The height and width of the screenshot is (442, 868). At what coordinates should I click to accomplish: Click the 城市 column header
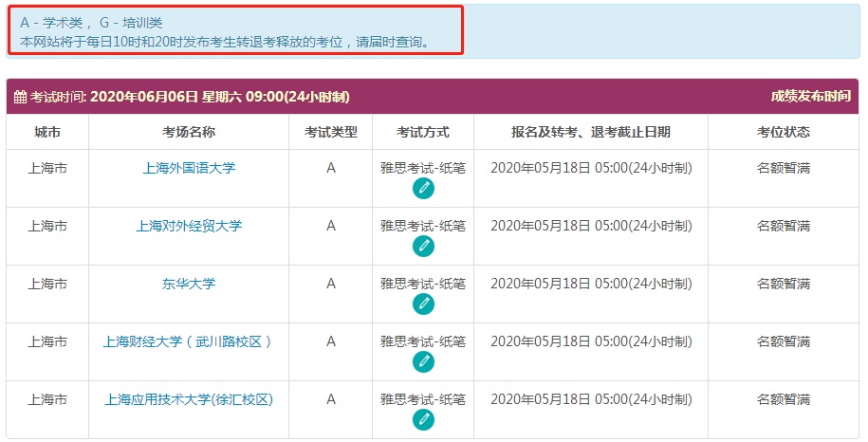47,132
